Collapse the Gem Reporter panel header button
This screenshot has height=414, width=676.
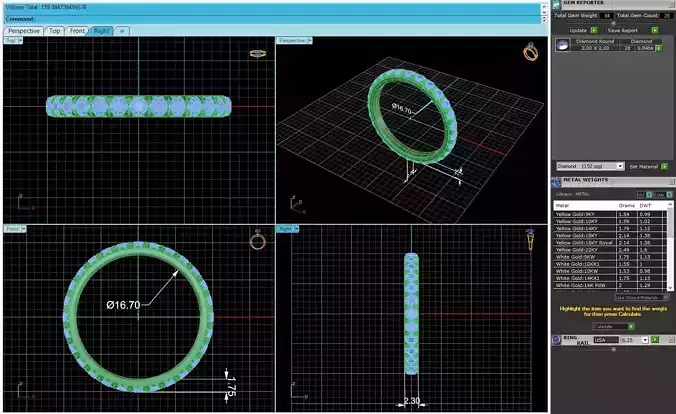tap(673, 4)
